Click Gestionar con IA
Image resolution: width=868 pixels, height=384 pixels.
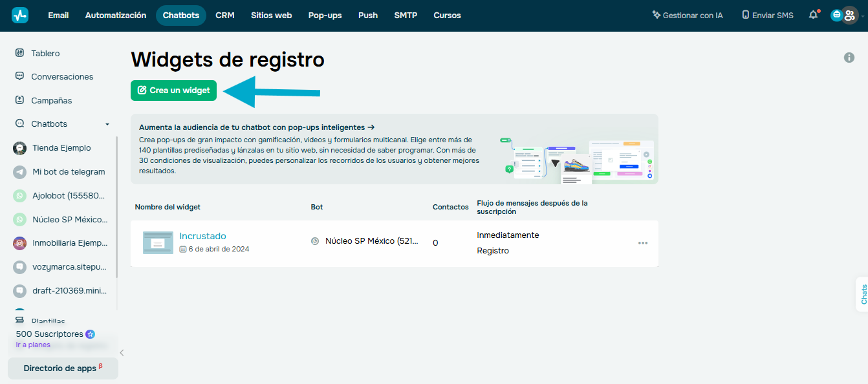[x=687, y=16]
